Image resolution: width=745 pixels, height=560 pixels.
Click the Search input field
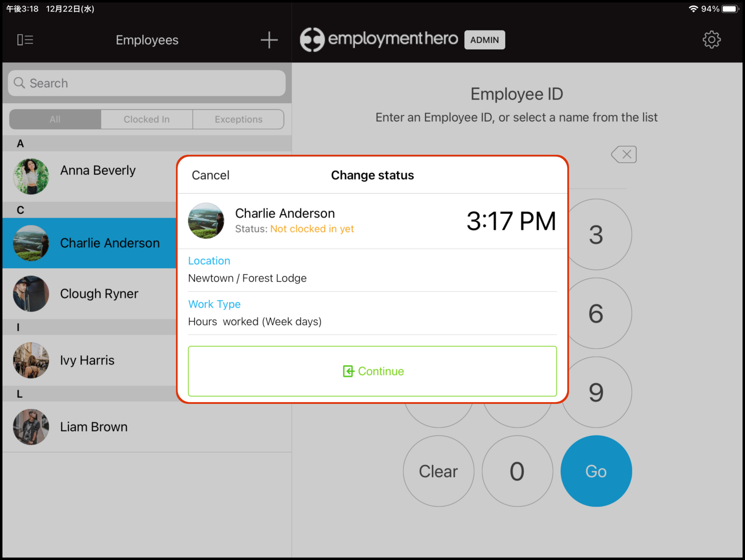point(147,83)
